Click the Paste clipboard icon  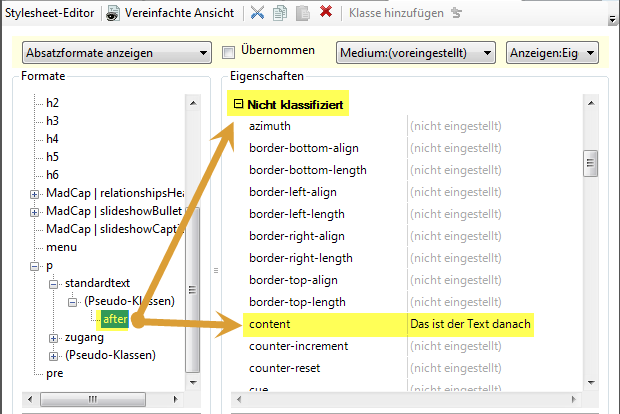302,13
